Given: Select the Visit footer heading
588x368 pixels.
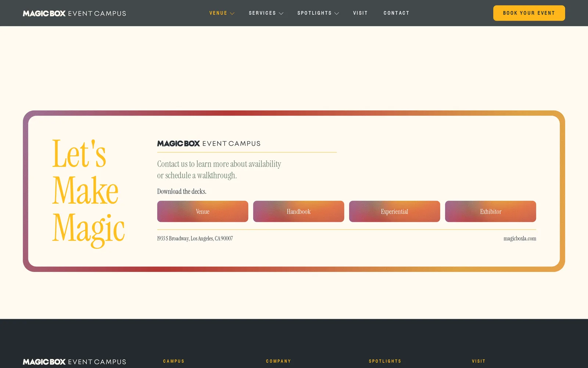Looking at the screenshot, I should [x=478, y=361].
